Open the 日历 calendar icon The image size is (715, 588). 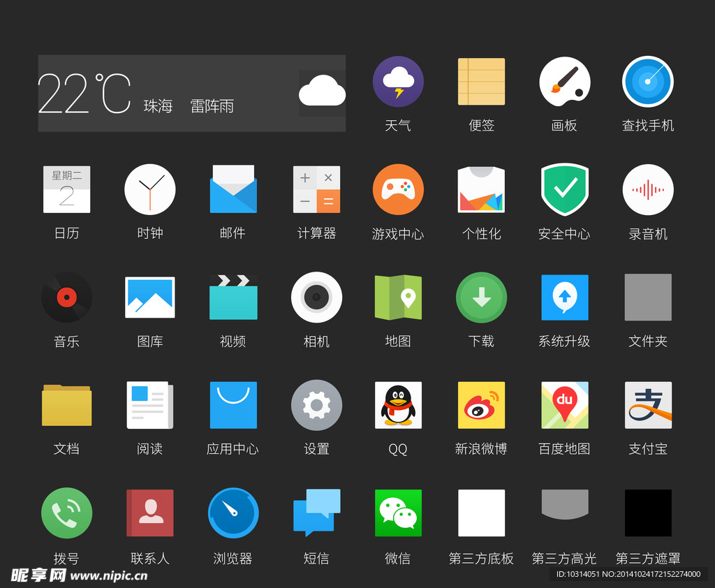(66, 189)
